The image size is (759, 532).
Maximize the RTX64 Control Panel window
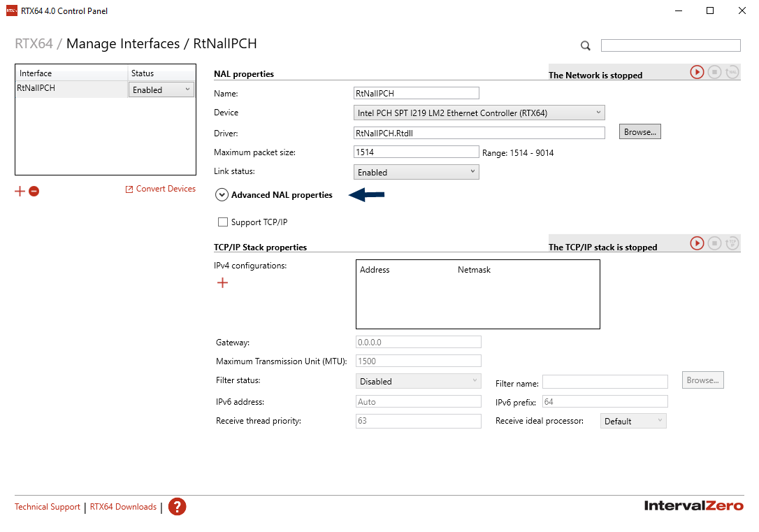pos(710,10)
